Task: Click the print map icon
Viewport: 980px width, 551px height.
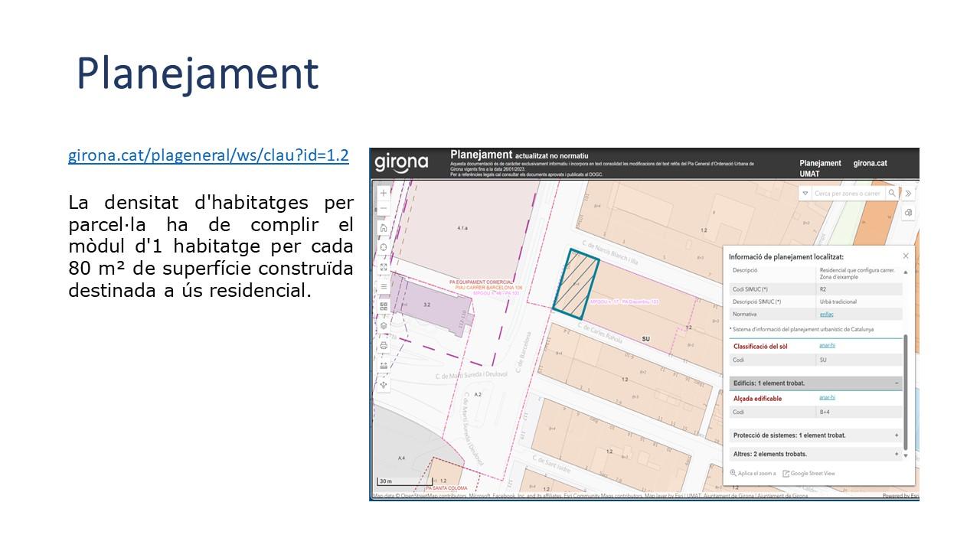Action: tap(384, 345)
